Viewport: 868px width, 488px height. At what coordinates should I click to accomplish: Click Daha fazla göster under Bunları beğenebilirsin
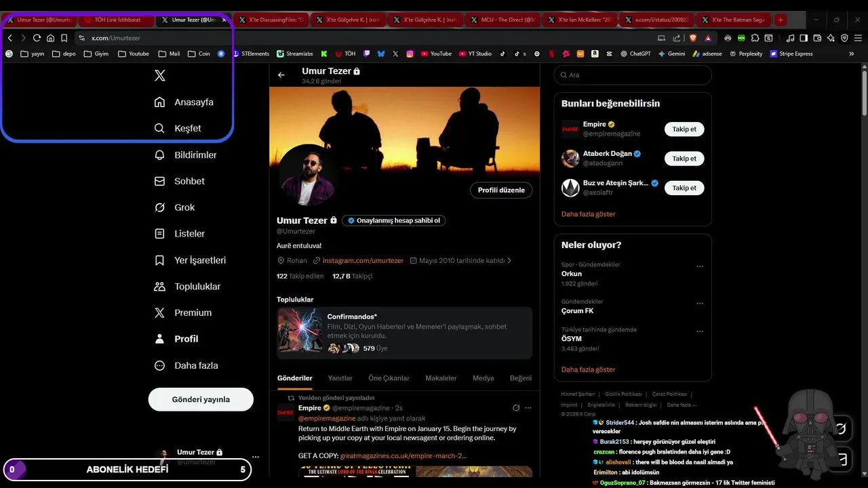[x=589, y=214]
